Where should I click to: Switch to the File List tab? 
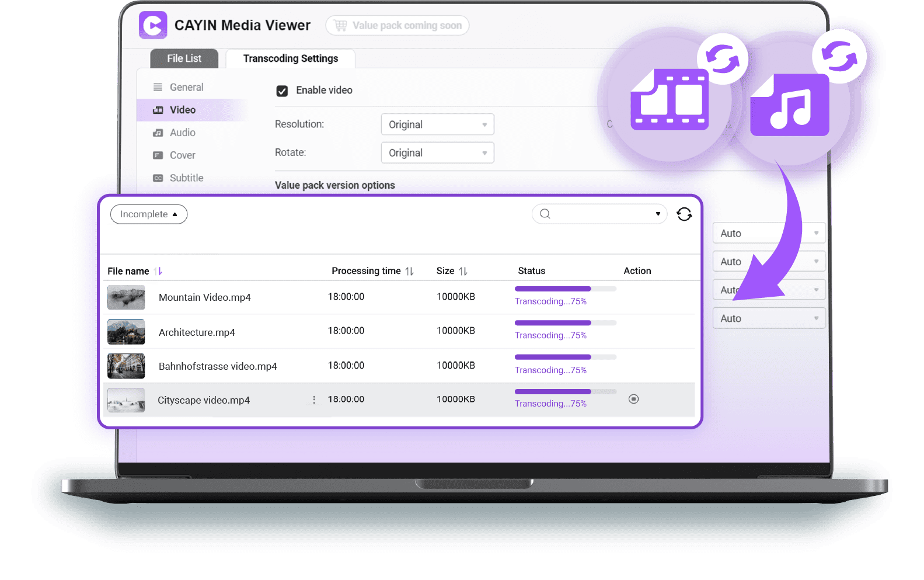184,58
